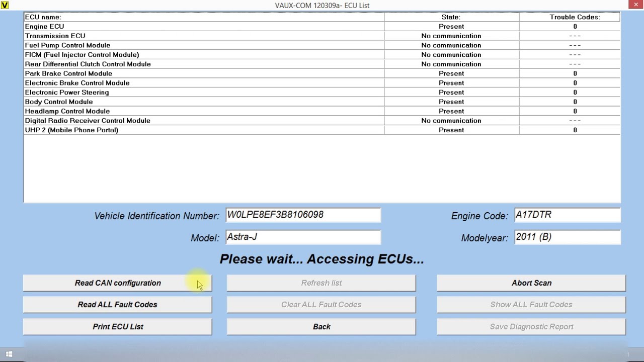The image size is (644, 362).
Task: Click the Modelyear field
Action: tap(568, 237)
